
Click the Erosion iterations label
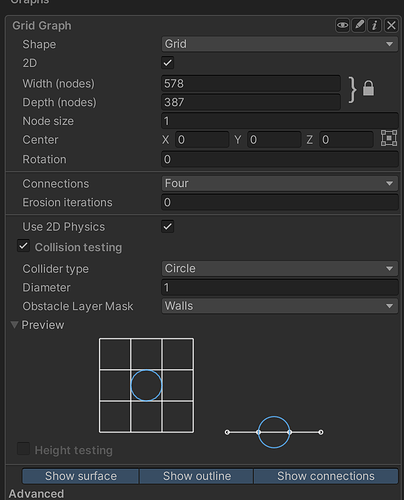[x=67, y=202]
